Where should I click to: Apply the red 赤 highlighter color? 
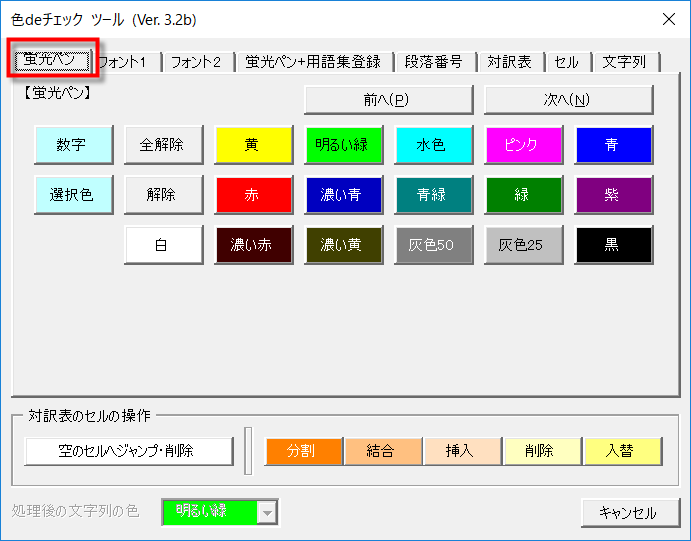[253, 195]
